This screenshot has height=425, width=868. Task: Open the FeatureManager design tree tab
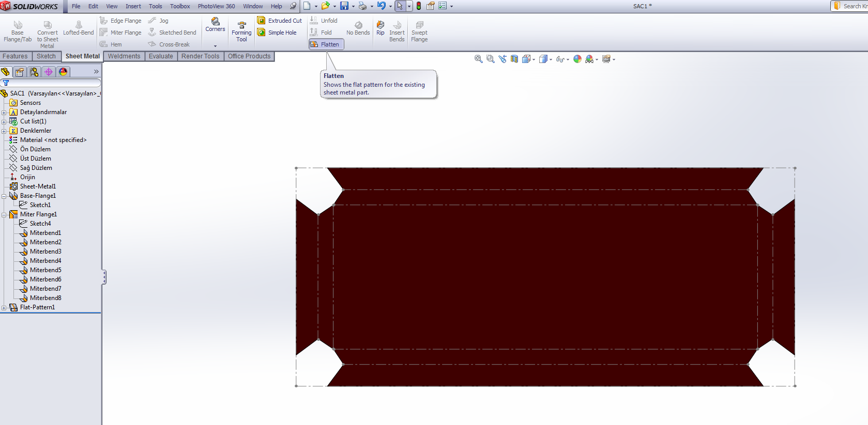tap(6, 72)
